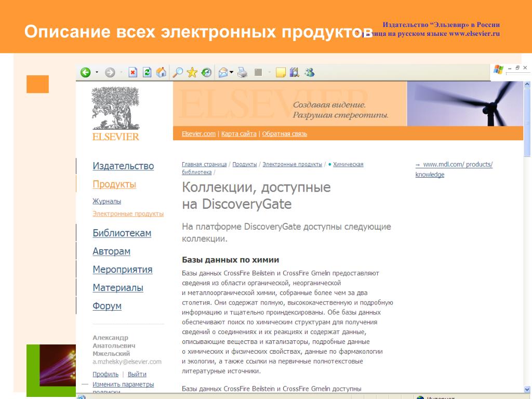Click heading Коллекции, доступные на DiscoveryGate
This screenshot has width=532, height=399.
pos(256,196)
